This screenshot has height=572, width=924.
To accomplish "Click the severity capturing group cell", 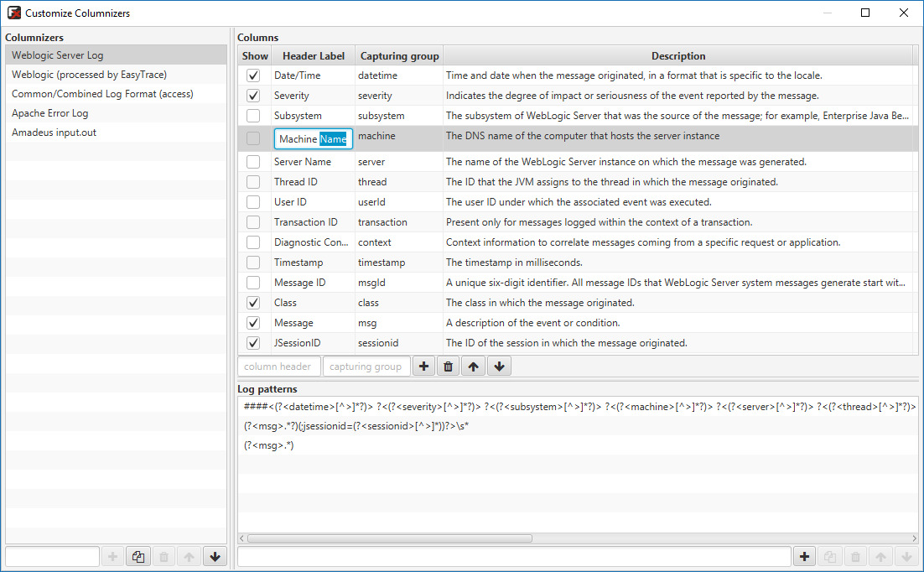I will coord(399,96).
